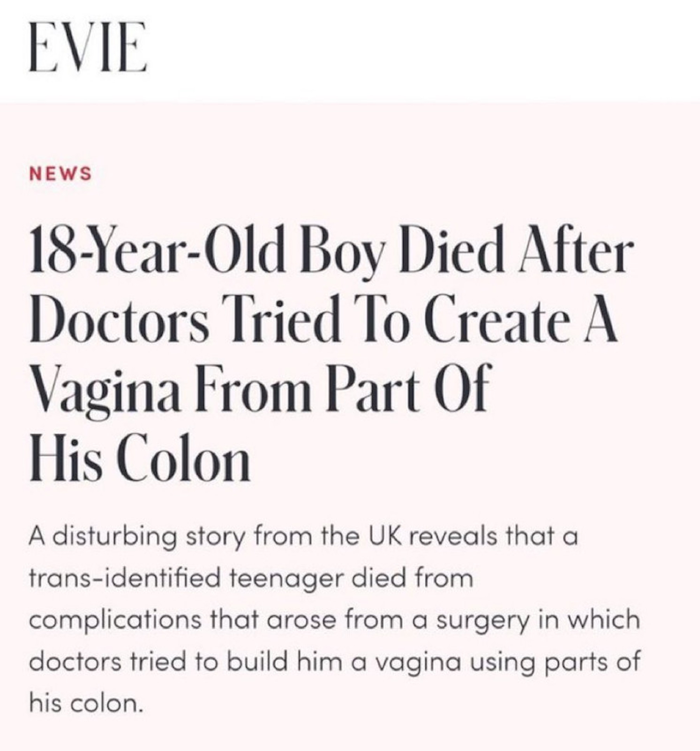Click "His Colon" headline last line
The width and height of the screenshot is (700, 751).
[140, 458]
